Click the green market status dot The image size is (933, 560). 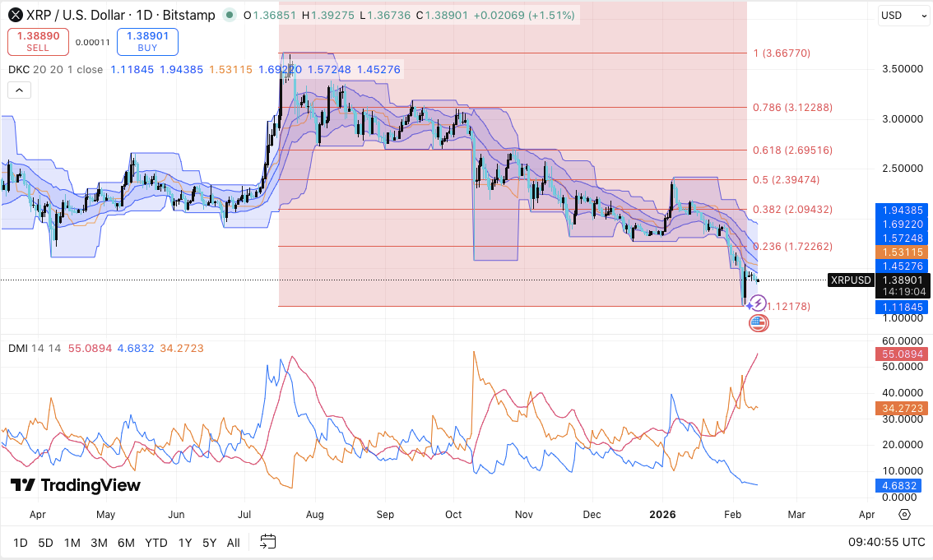click(229, 15)
